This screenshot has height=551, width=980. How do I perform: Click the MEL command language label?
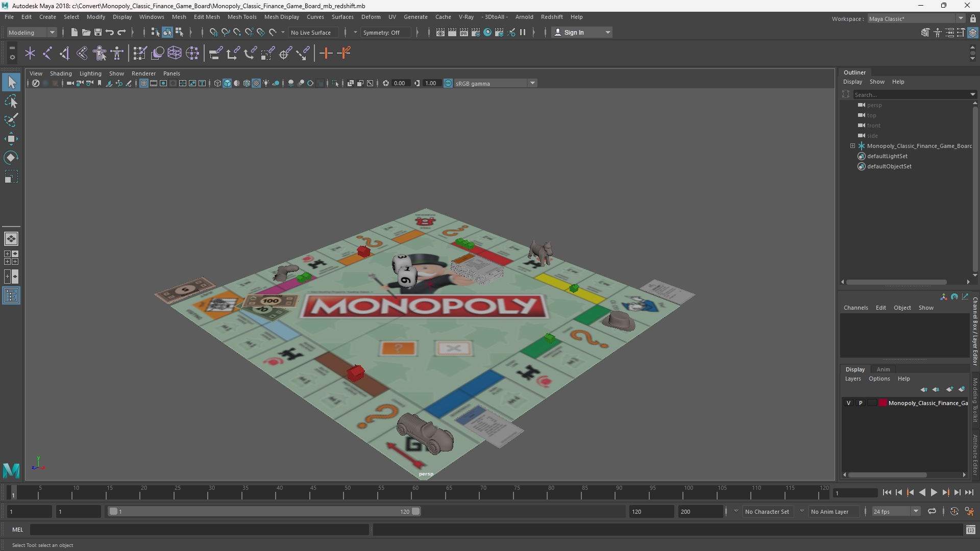(17, 530)
